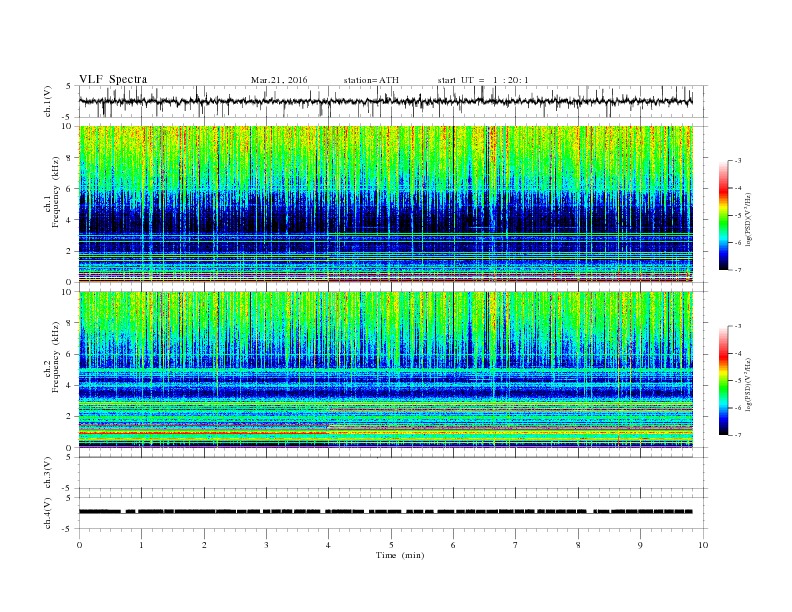
Task: Click the "start UT = 1 :20: 1" text
Action: point(483,80)
